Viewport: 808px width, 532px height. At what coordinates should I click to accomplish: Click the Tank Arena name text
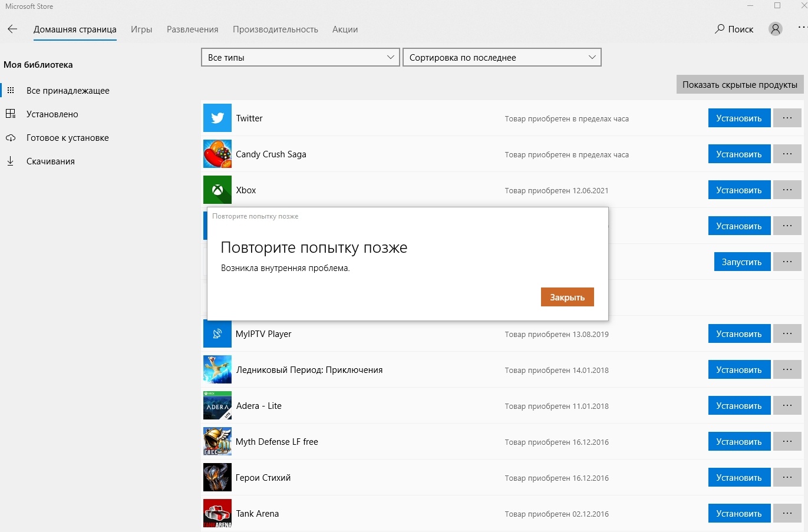258,513
